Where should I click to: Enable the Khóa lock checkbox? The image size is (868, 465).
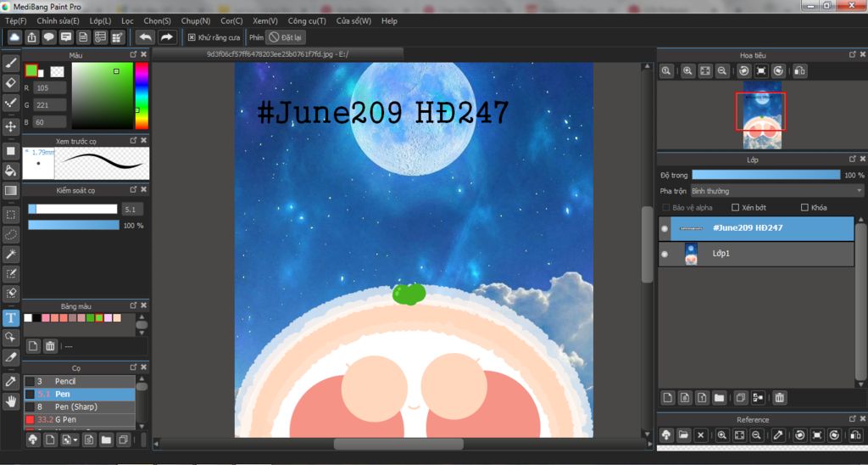[804, 207]
